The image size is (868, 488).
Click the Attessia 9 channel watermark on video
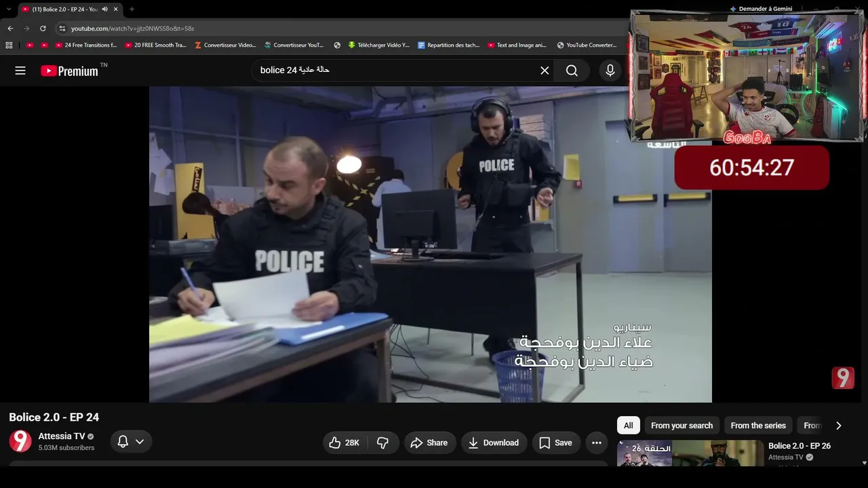tap(843, 378)
